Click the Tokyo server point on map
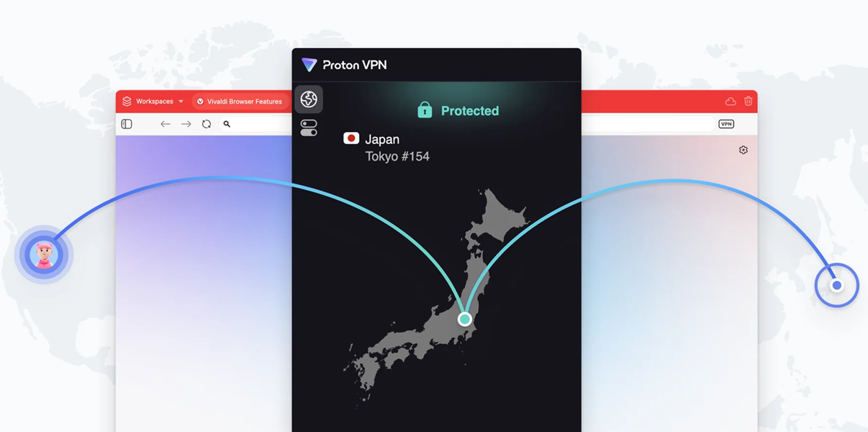 coord(465,319)
